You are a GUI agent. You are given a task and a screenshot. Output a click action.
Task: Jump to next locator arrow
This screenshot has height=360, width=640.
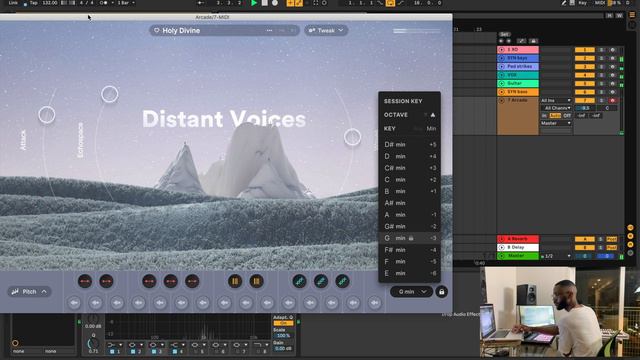click(x=509, y=41)
